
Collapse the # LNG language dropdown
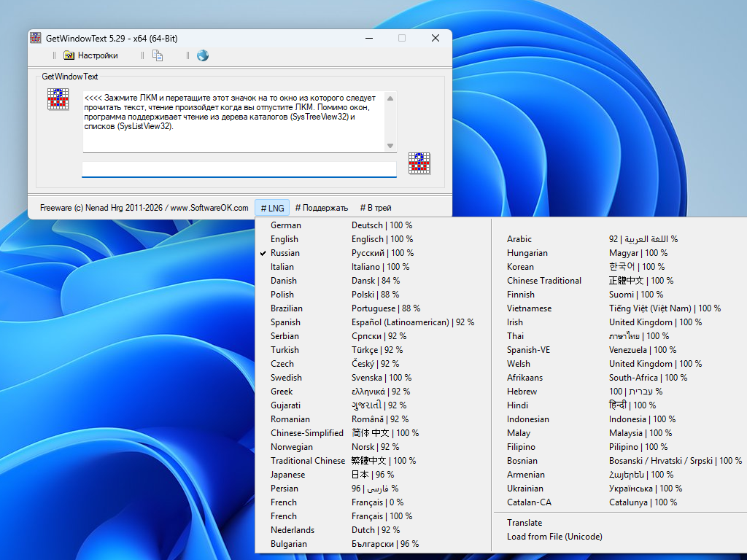(272, 208)
